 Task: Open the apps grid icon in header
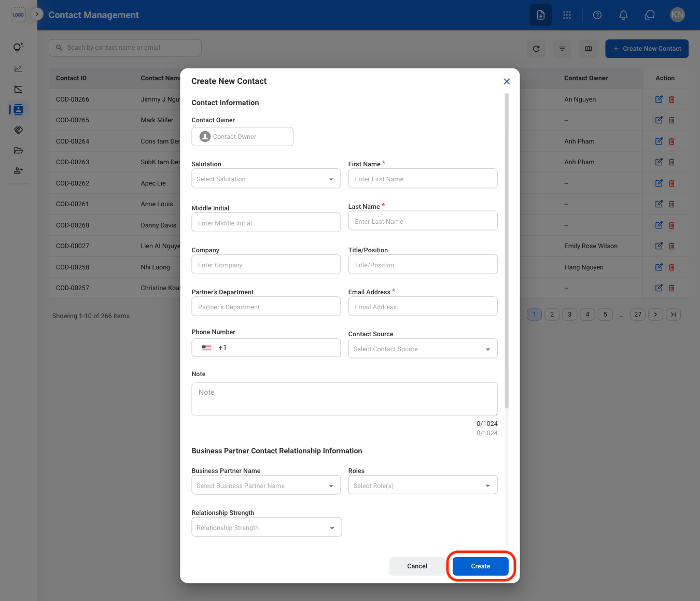pos(567,15)
